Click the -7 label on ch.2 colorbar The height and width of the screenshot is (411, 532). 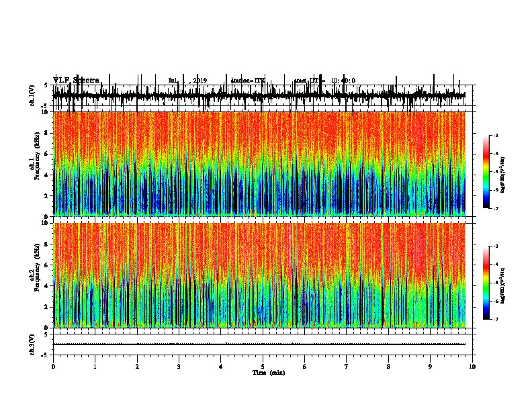click(495, 319)
